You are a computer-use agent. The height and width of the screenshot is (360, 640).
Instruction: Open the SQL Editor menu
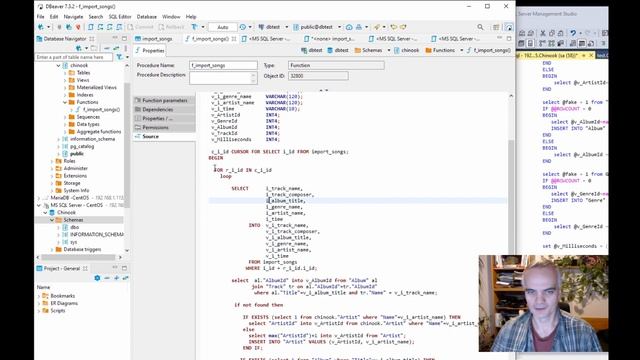pos(120,17)
